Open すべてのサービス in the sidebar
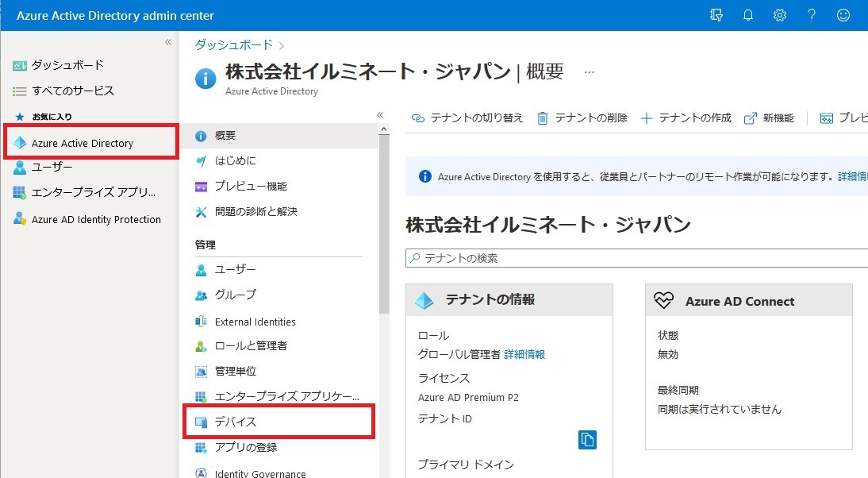The width and height of the screenshot is (868, 478). (63, 91)
